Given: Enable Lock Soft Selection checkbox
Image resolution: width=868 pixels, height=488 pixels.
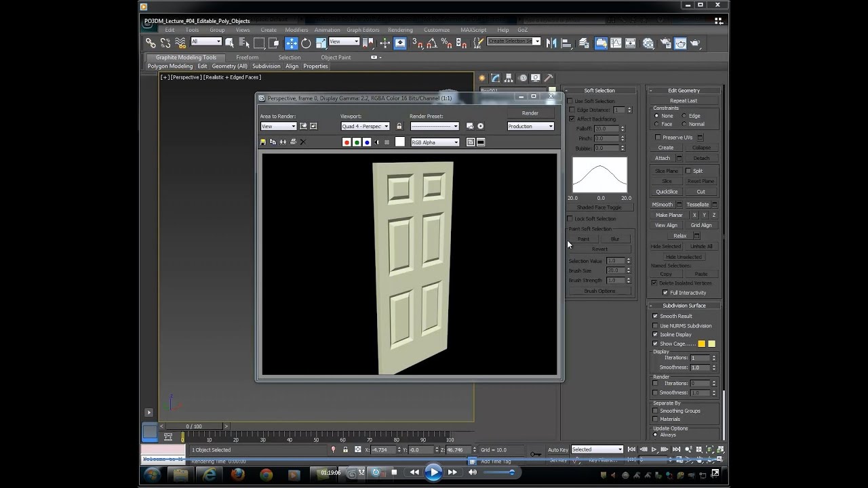Looking at the screenshot, I should tap(571, 218).
